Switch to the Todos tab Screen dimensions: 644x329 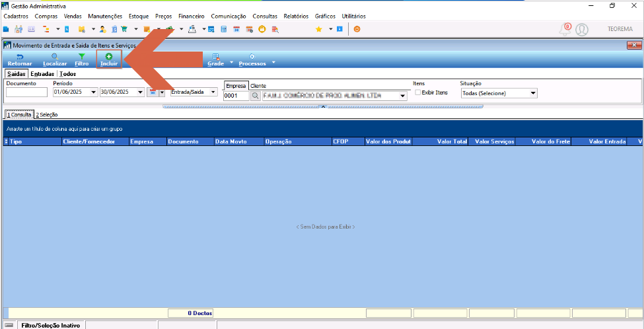pyautogui.click(x=68, y=74)
